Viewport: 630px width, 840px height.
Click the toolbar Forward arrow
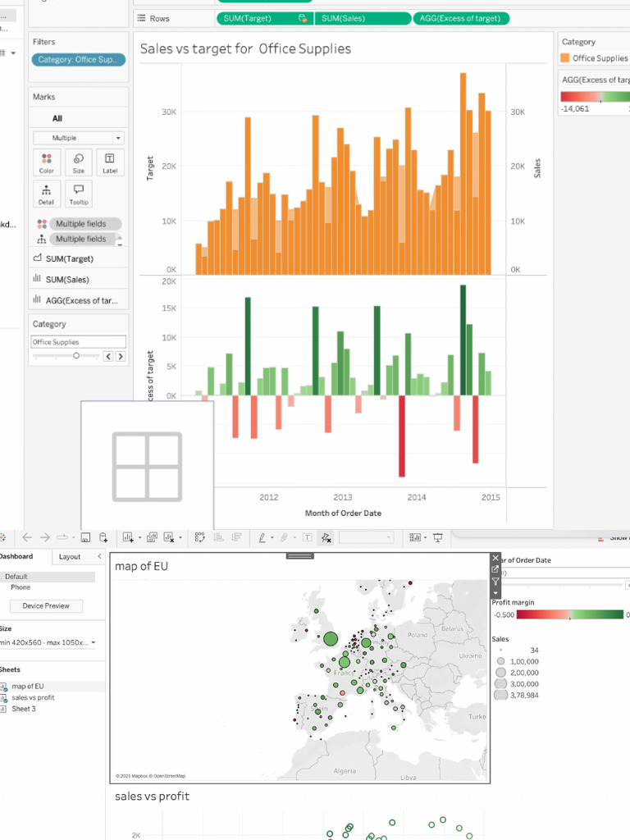point(45,537)
